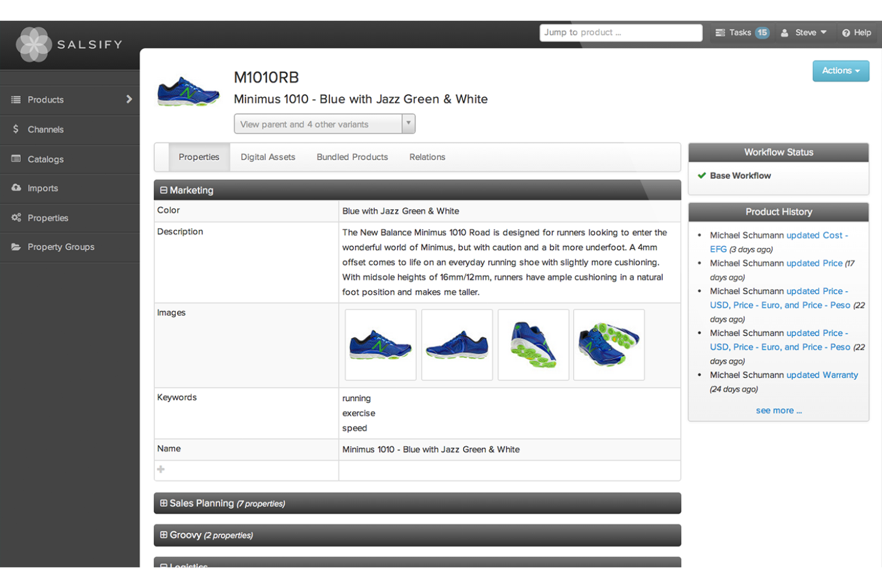Image resolution: width=882 pixels, height=588 pixels.
Task: Open the 'updated Price' link from 17 days ago
Action: (815, 263)
